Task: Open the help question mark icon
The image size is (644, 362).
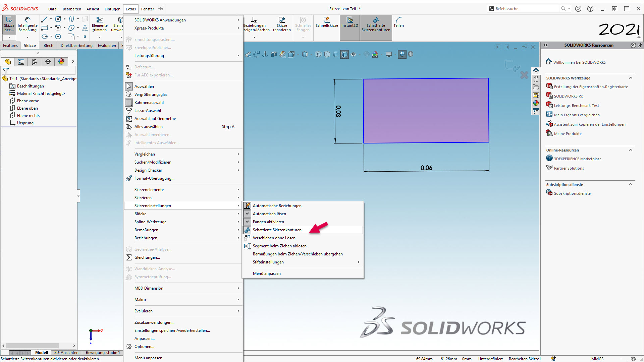Action: pos(590,9)
